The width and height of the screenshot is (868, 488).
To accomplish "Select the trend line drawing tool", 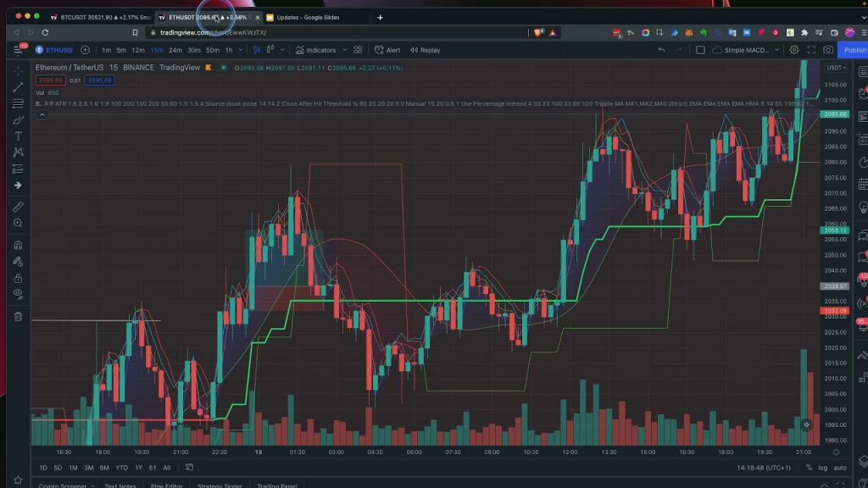I will point(18,87).
